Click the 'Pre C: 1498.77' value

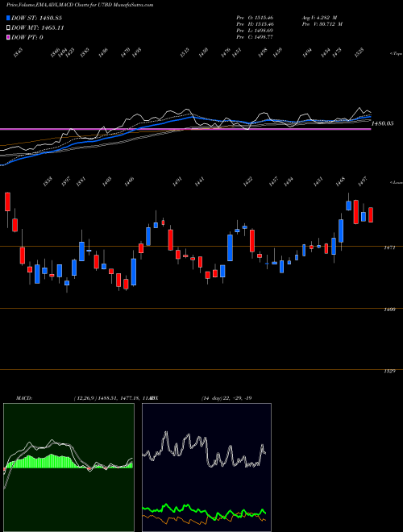[x=255, y=37]
